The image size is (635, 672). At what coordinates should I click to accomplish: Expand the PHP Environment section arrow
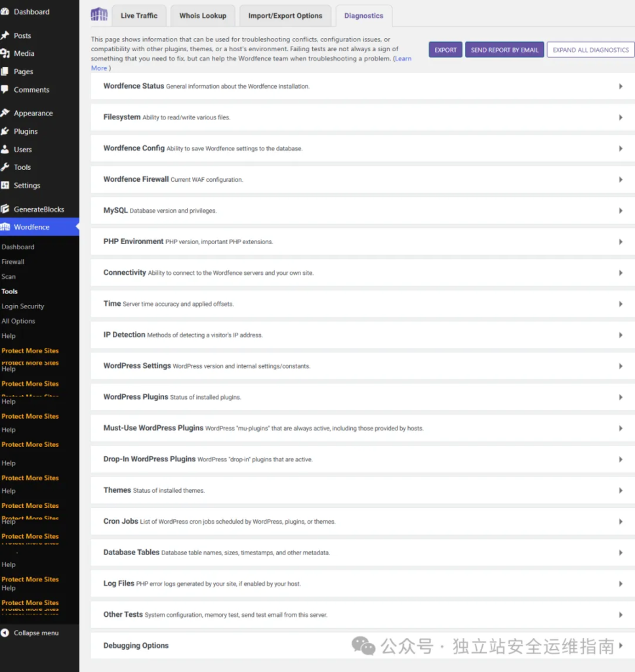(621, 241)
